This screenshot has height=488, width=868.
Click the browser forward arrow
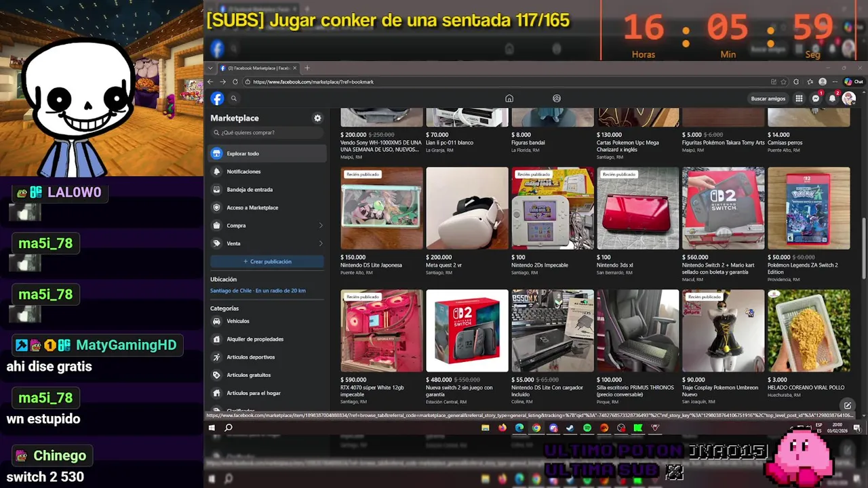[222, 81]
